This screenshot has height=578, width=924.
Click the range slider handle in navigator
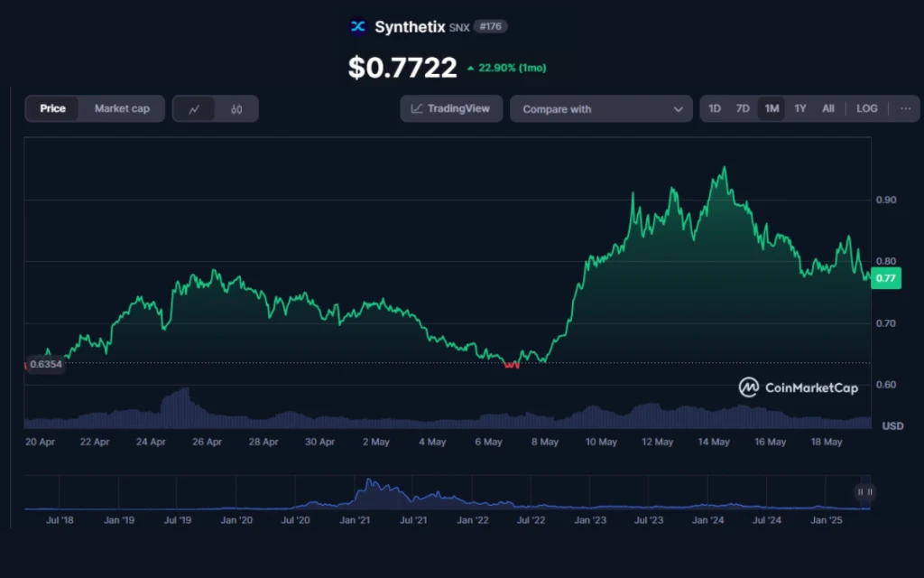pyautogui.click(x=864, y=492)
